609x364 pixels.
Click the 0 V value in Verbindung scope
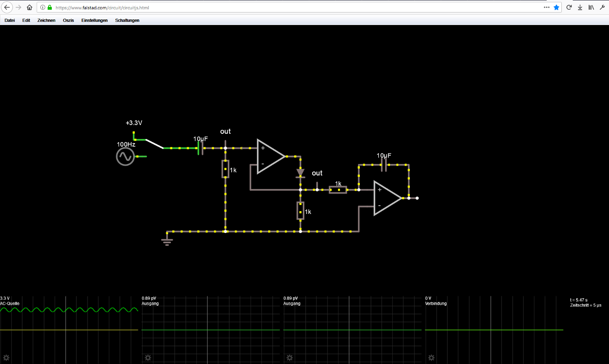428,298
